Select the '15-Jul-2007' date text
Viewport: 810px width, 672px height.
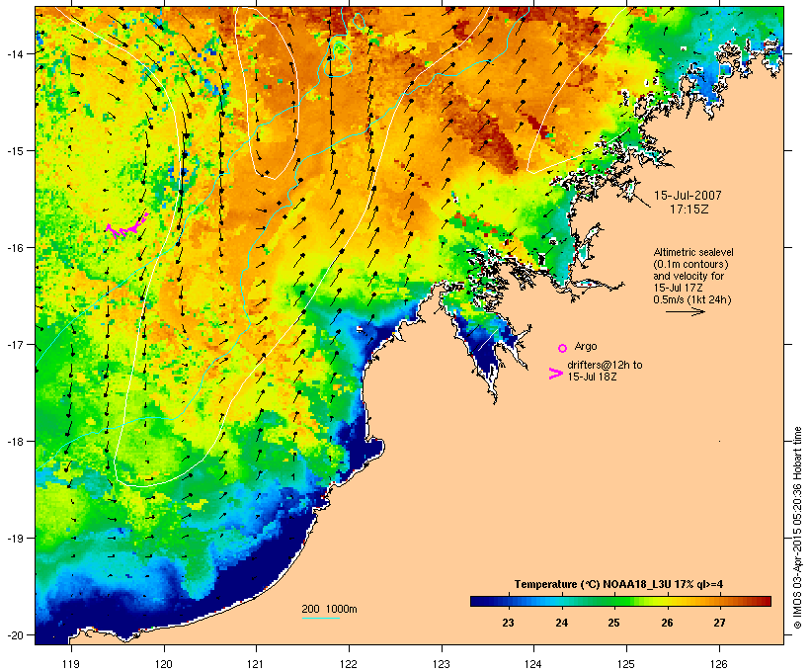pos(688,196)
